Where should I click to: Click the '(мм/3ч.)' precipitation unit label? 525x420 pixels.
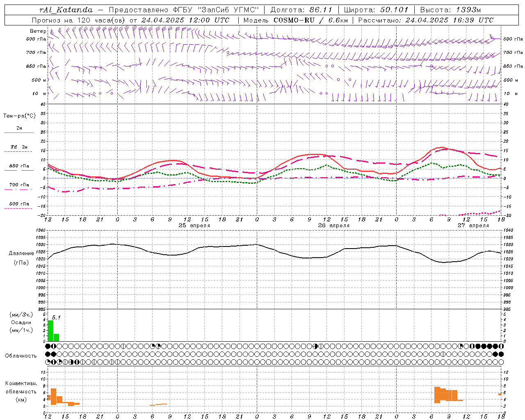21,315
